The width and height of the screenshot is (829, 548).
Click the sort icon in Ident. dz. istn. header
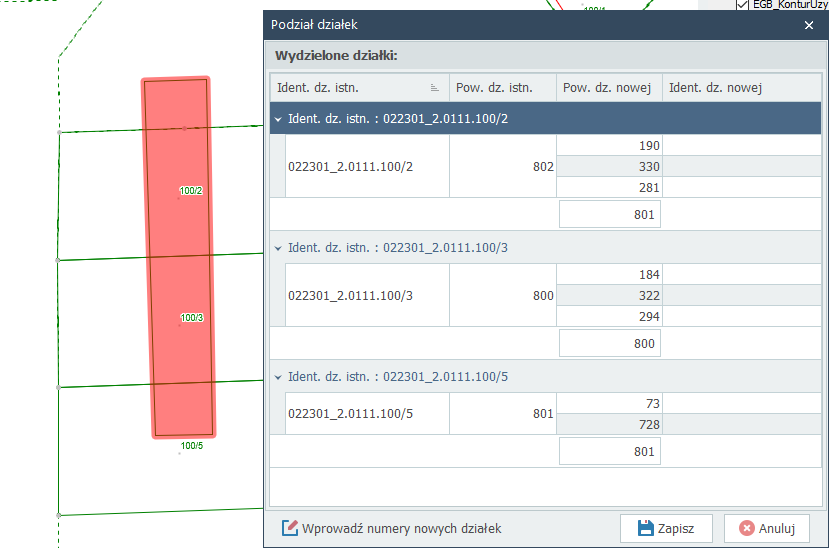[x=434, y=88]
